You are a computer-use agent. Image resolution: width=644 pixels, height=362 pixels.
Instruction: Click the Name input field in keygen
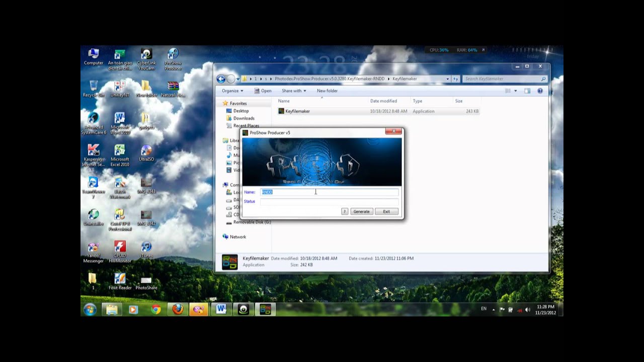click(329, 192)
